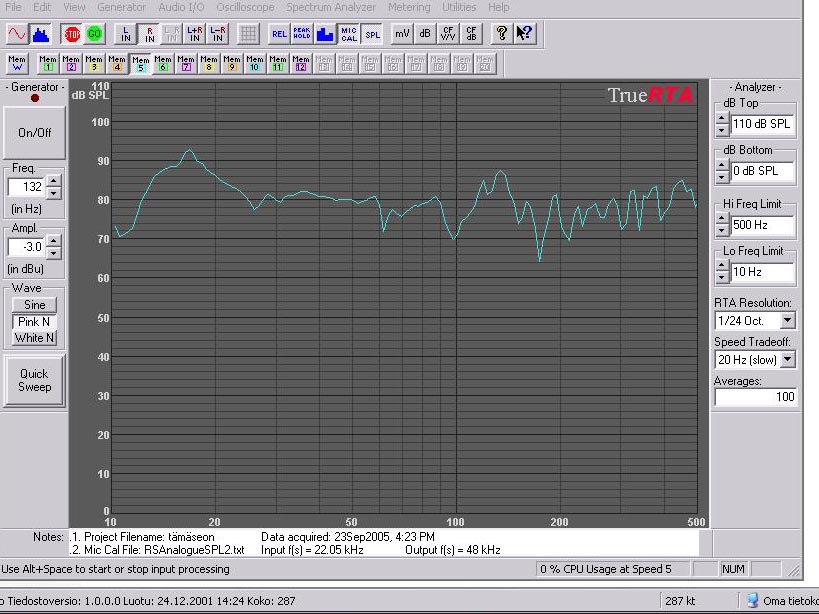Click the Averages input field
Screen dimensions: 819x614
click(x=755, y=397)
